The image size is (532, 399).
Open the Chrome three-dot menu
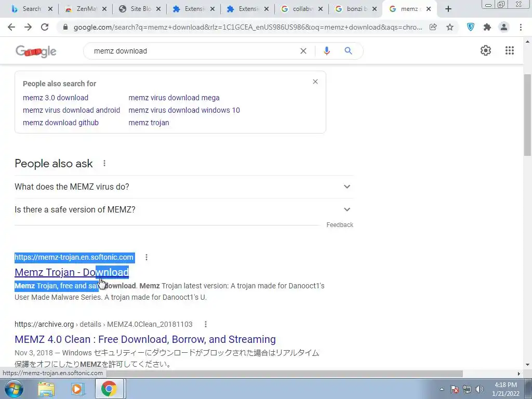tap(521, 27)
